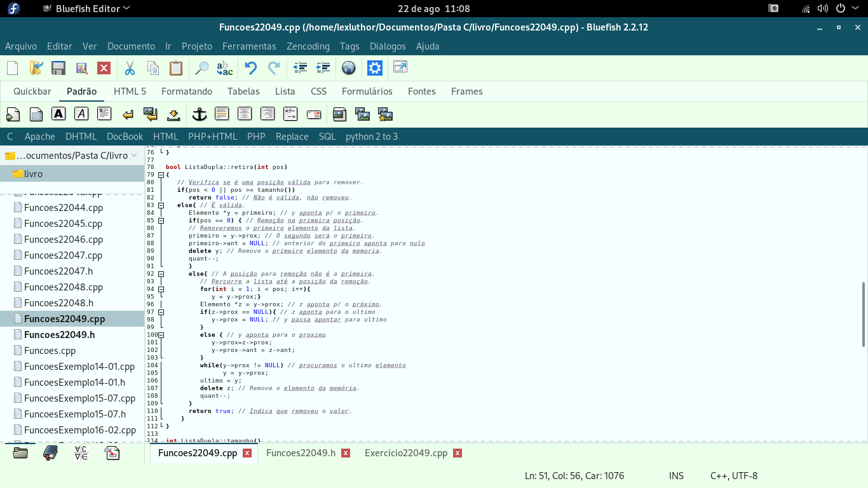The image size is (868, 488).
Task: Open snippets sidebar tab icon
Action: [112, 453]
